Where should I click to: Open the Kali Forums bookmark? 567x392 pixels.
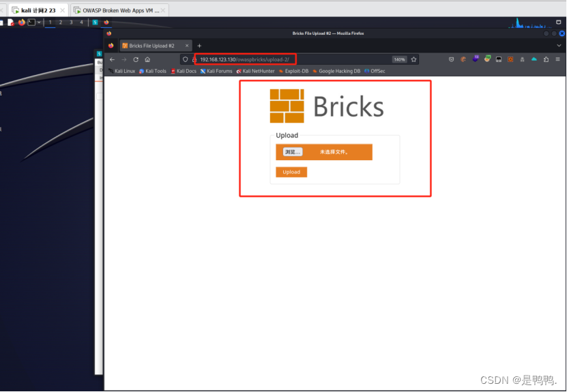pos(216,71)
